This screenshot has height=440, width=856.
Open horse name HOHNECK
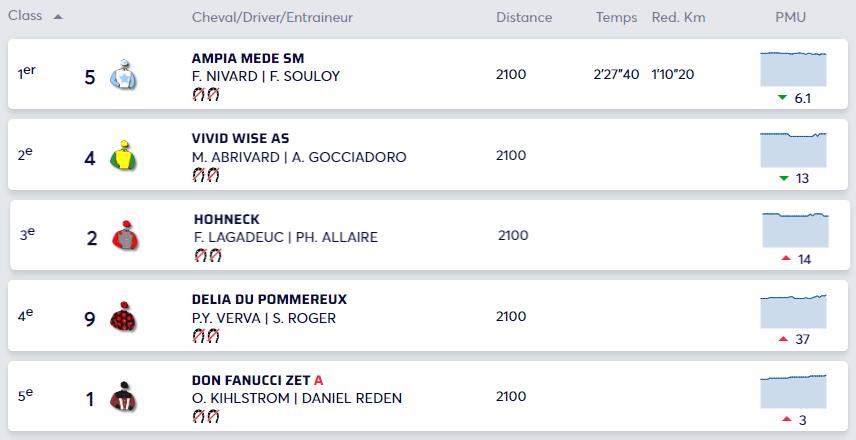pyautogui.click(x=226, y=219)
